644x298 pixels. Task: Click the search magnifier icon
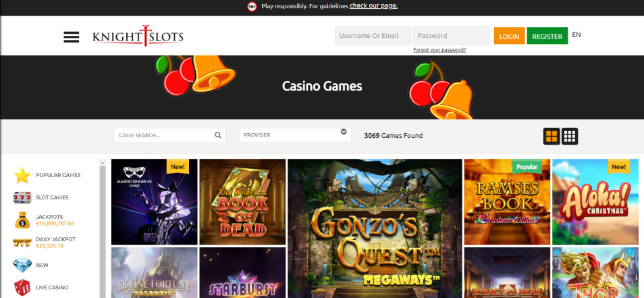coord(217,135)
